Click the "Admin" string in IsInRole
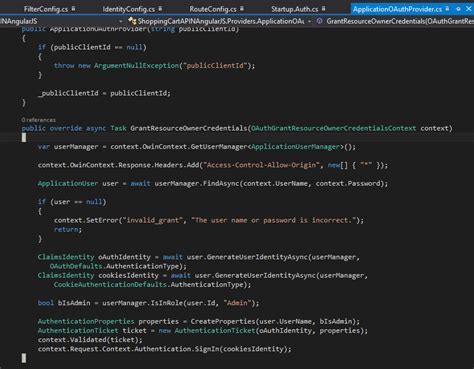474x369 pixels. 237,303
